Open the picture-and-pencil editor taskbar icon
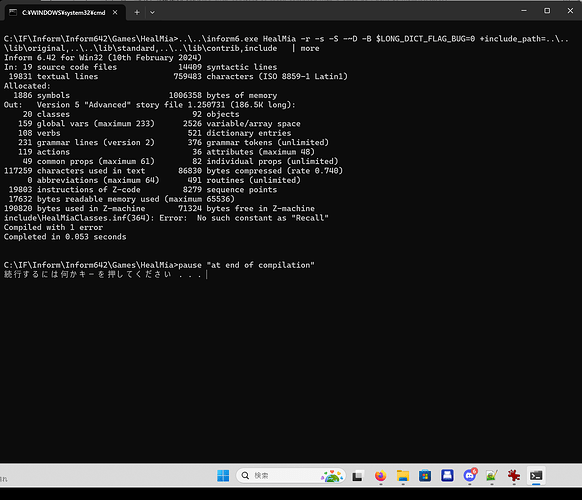This screenshot has width=582, height=500. click(x=492, y=476)
